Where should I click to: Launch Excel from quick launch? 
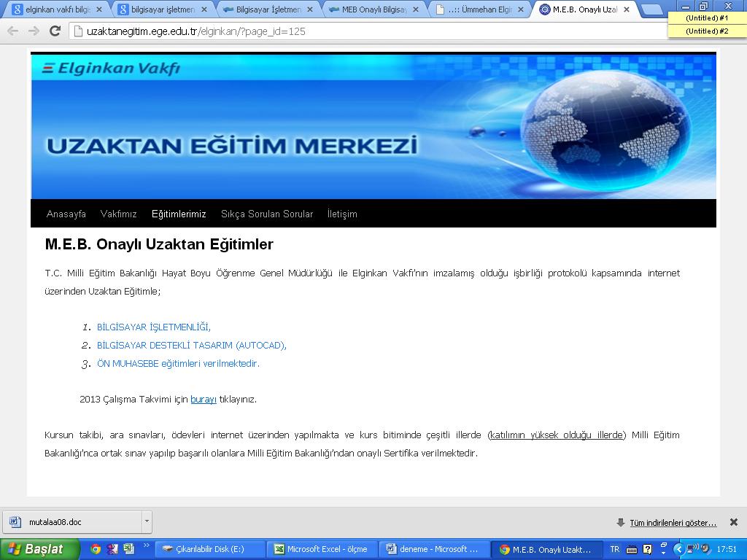click(128, 549)
